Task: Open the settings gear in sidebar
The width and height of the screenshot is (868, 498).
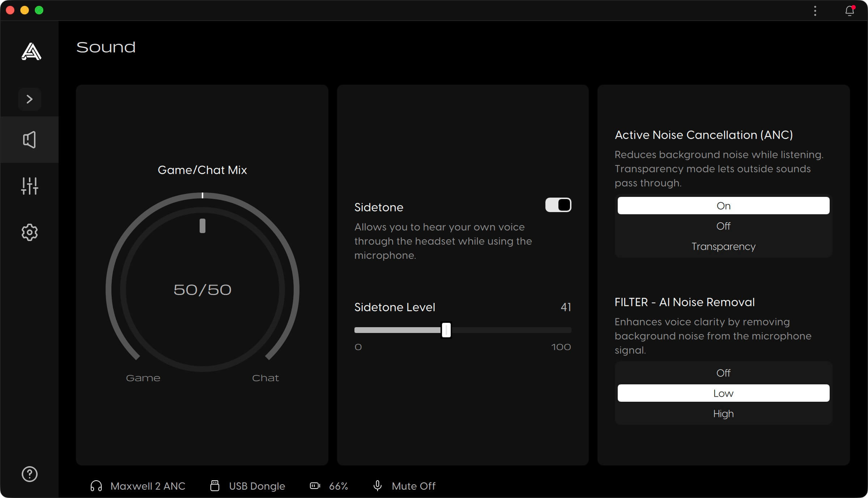Action: [x=29, y=232]
